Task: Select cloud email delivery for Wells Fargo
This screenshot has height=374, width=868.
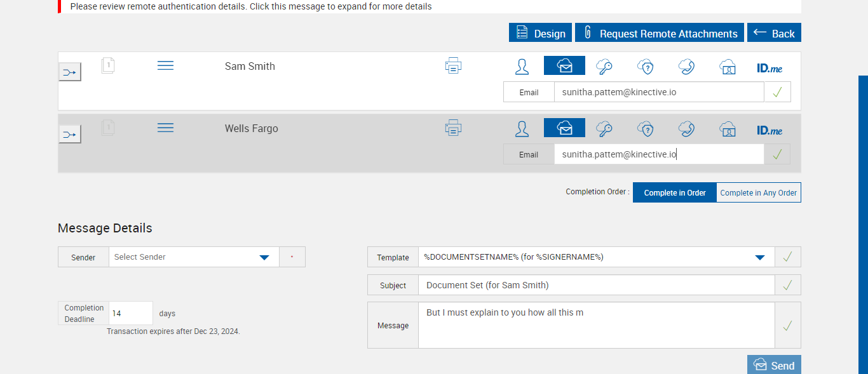Action: pos(564,128)
